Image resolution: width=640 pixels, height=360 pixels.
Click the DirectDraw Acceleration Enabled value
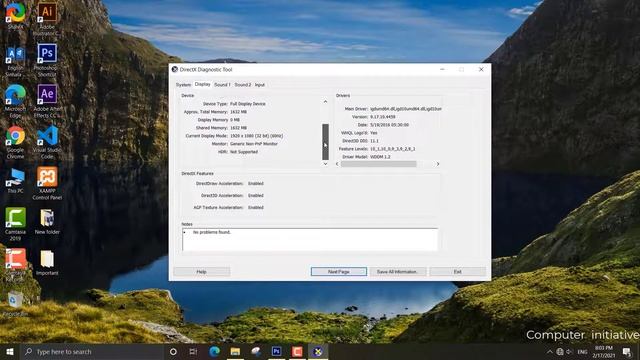click(256, 184)
